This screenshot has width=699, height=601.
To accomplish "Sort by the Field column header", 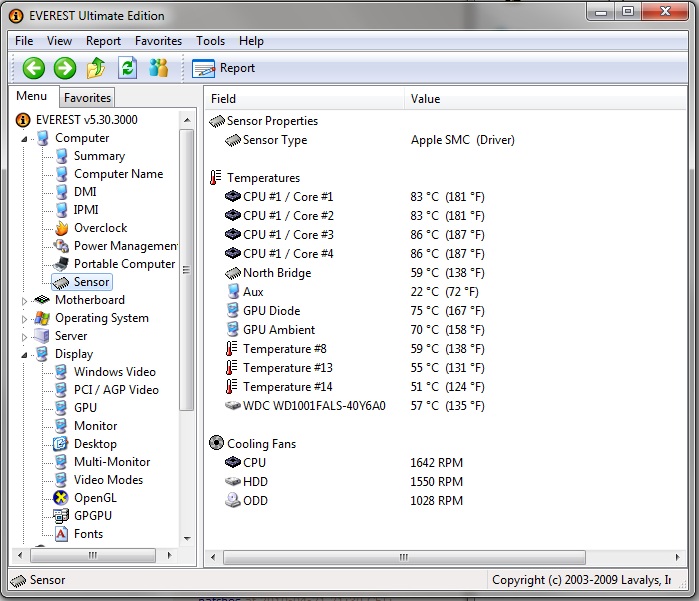I will pyautogui.click(x=304, y=99).
